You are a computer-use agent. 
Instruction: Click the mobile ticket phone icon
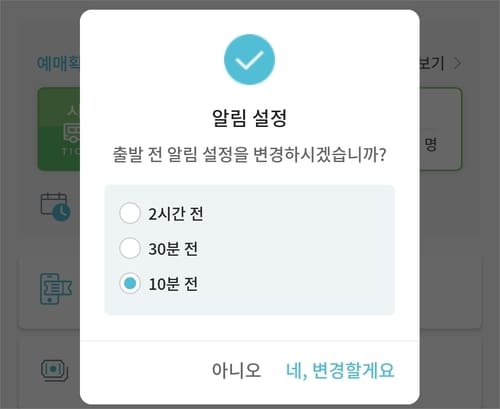(56, 289)
